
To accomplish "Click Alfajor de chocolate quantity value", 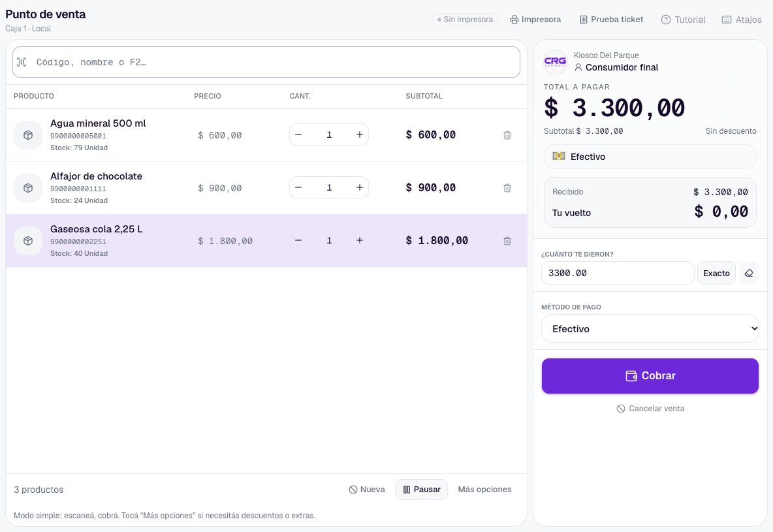I will point(329,187).
